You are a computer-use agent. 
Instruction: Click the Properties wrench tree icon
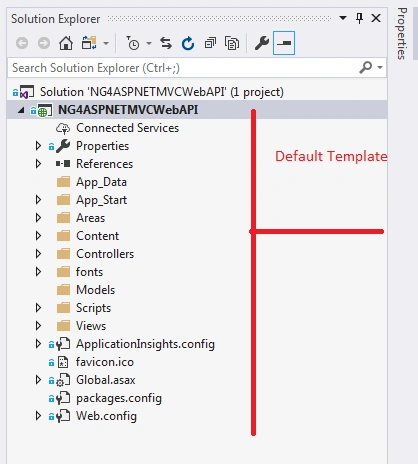(x=63, y=146)
